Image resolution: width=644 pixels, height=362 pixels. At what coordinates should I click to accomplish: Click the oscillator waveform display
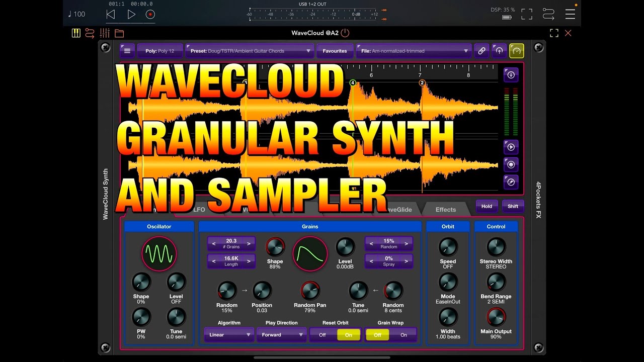(159, 253)
